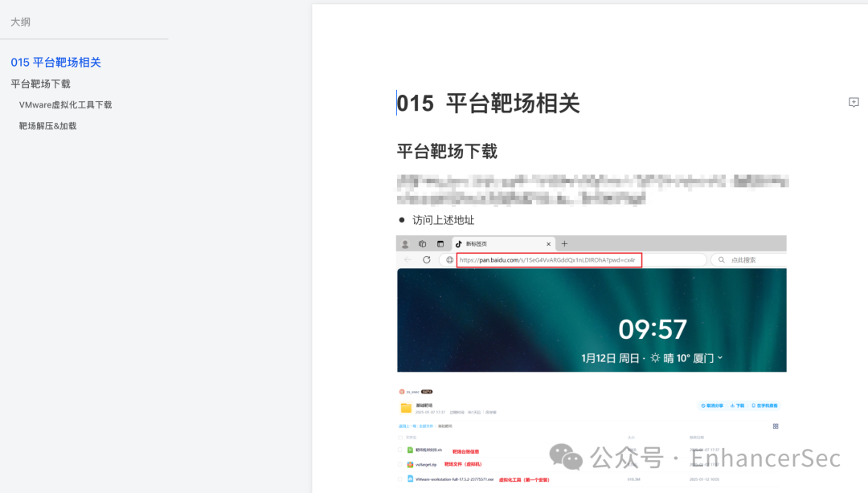The height and width of the screenshot is (493, 868).
Task: Click the 下载 download button
Action: click(x=737, y=405)
